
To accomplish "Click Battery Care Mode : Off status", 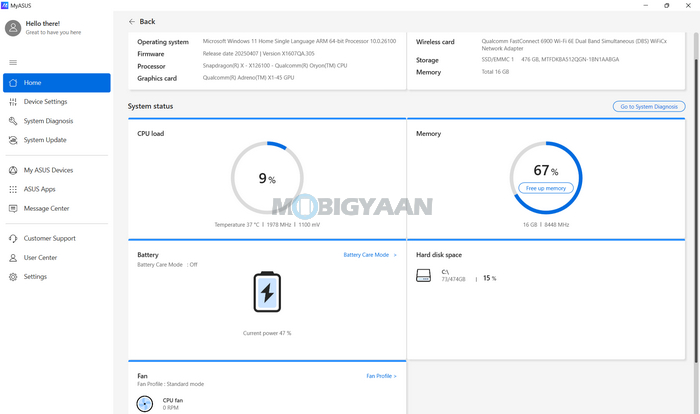I will tap(167, 265).
